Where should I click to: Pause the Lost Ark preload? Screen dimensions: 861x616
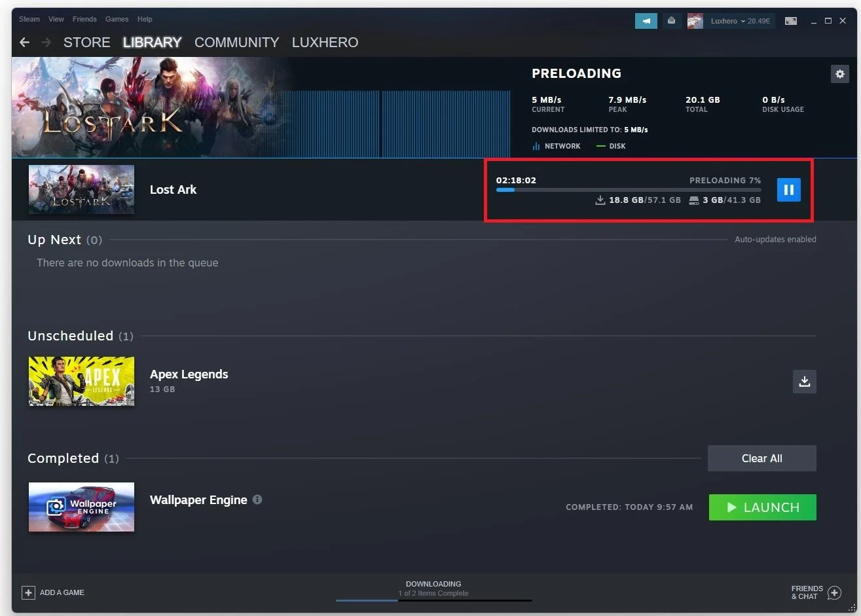click(x=788, y=190)
